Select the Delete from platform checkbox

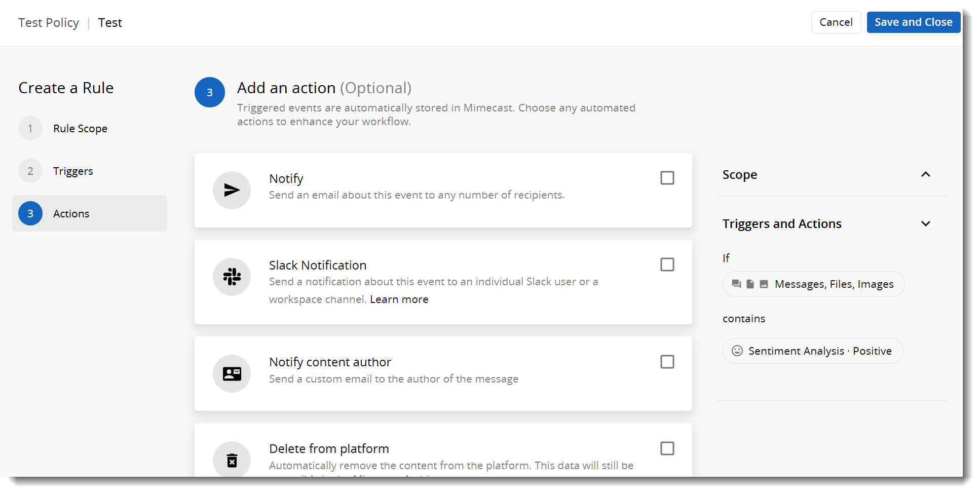point(667,448)
